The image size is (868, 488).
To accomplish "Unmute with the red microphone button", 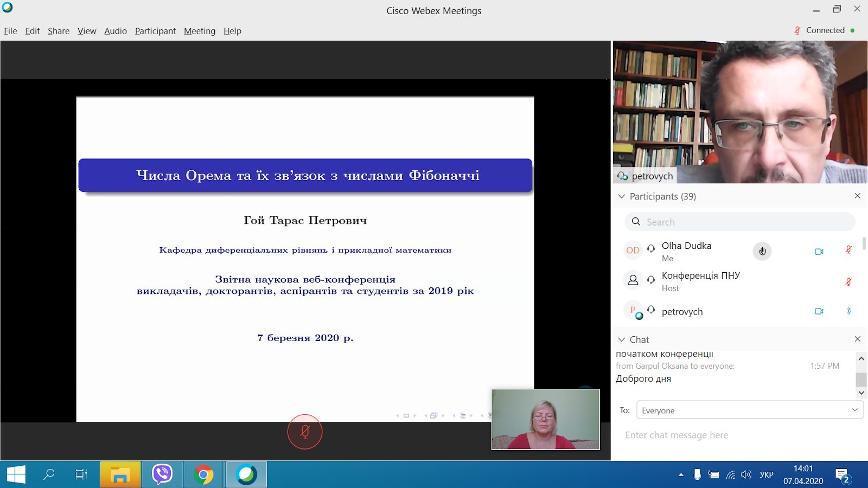I will click(305, 432).
